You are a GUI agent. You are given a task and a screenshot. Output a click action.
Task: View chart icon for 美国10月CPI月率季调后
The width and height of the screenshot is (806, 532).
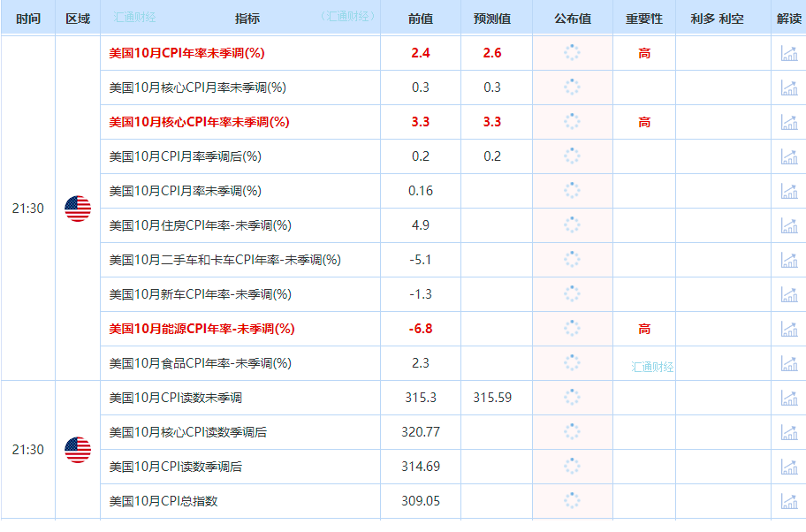(x=787, y=156)
